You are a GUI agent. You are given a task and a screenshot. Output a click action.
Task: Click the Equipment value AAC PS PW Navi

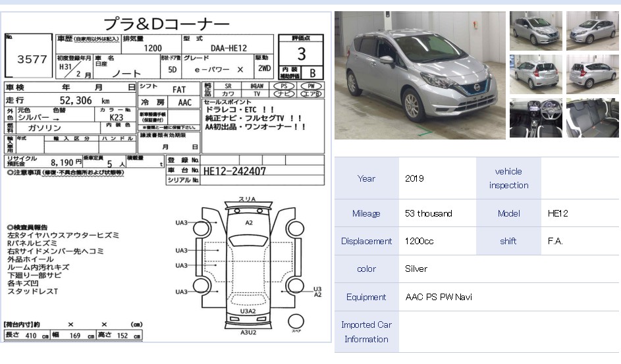point(439,297)
